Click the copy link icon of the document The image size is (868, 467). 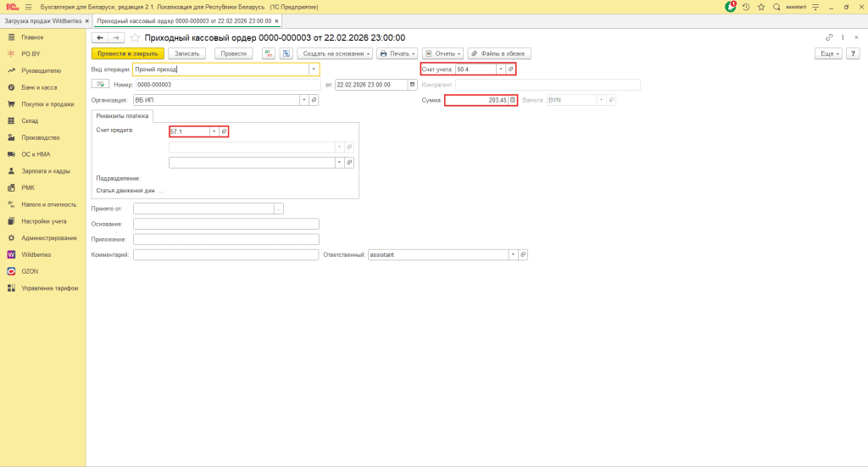pos(829,38)
